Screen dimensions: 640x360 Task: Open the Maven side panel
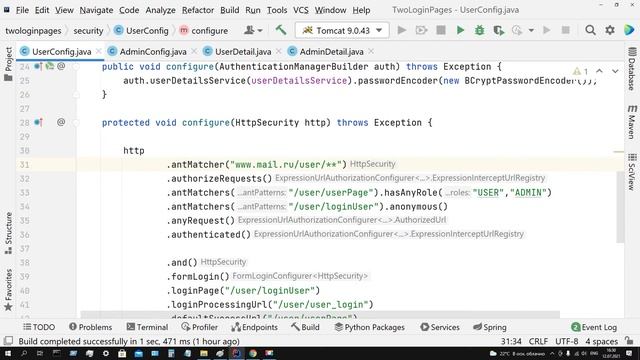pyautogui.click(x=632, y=122)
